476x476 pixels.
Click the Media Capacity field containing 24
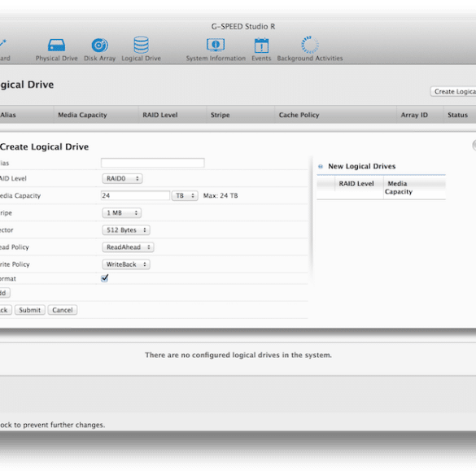pos(135,195)
